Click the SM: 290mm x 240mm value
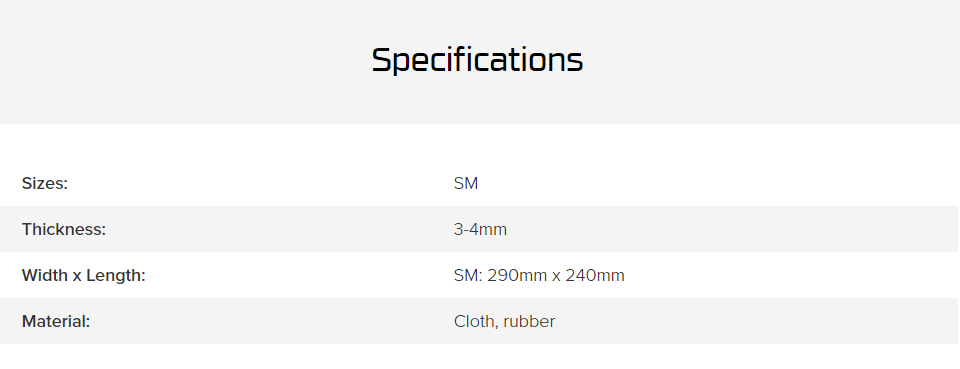The width and height of the screenshot is (960, 369). pos(539,275)
